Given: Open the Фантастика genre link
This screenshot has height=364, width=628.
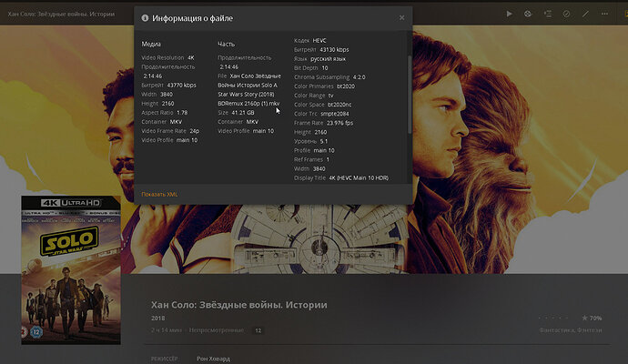Looking at the screenshot, I should pos(558,330).
